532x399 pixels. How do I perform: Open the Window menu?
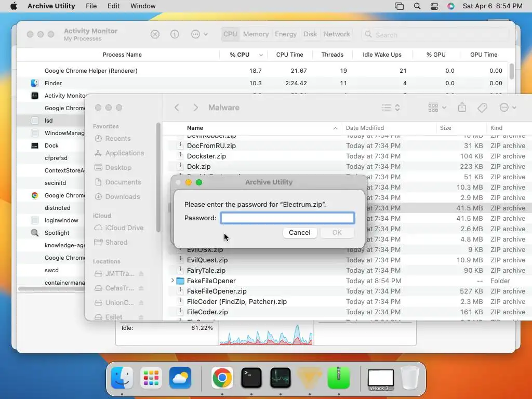[x=143, y=6]
